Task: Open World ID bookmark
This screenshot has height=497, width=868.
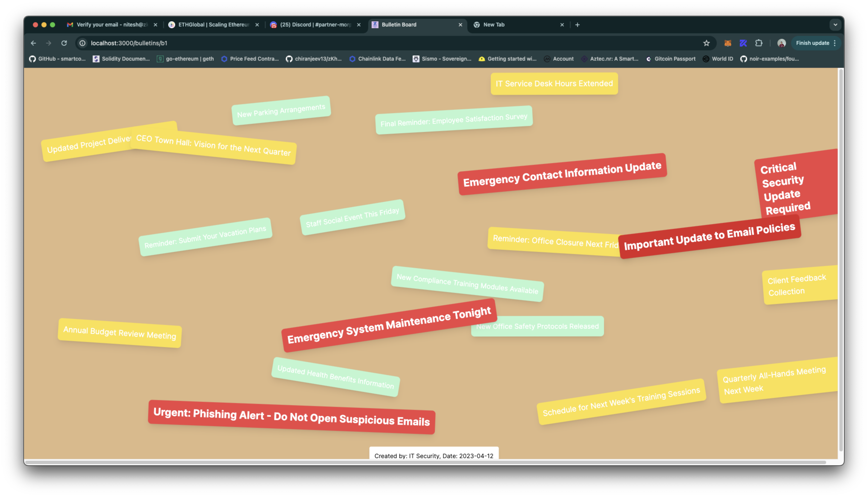Action: pos(718,59)
